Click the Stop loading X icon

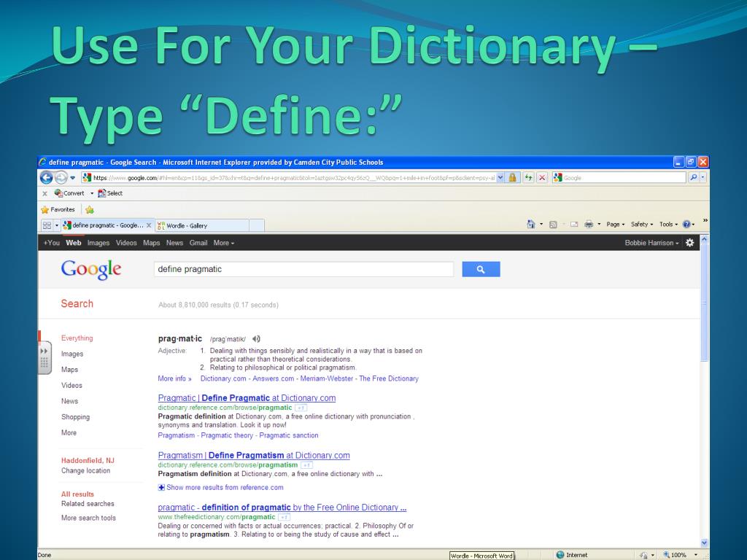point(542,178)
